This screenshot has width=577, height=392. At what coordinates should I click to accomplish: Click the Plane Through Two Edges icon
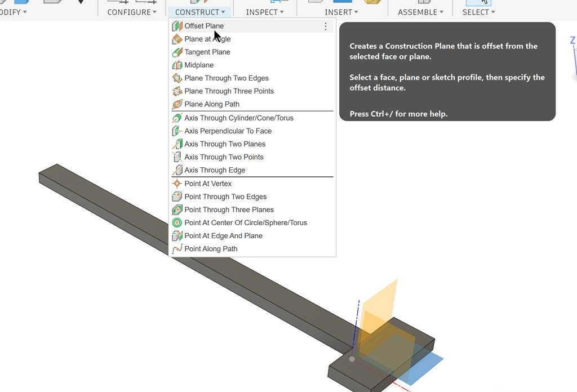click(x=177, y=78)
